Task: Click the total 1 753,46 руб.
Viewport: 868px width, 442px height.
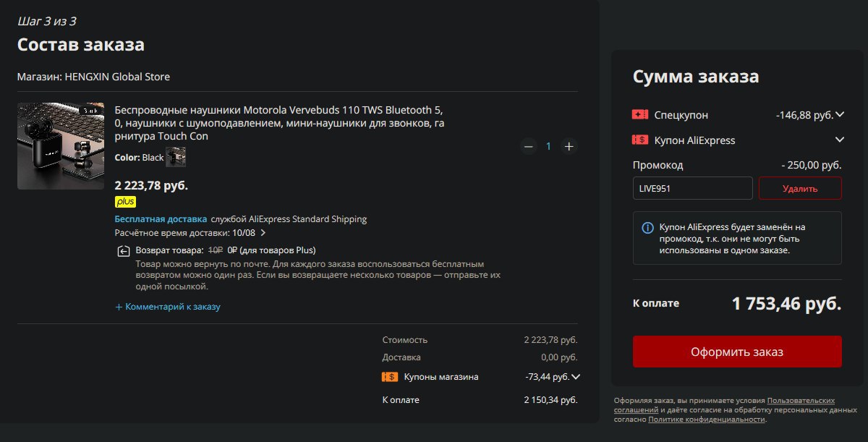Action: pyautogui.click(x=787, y=304)
